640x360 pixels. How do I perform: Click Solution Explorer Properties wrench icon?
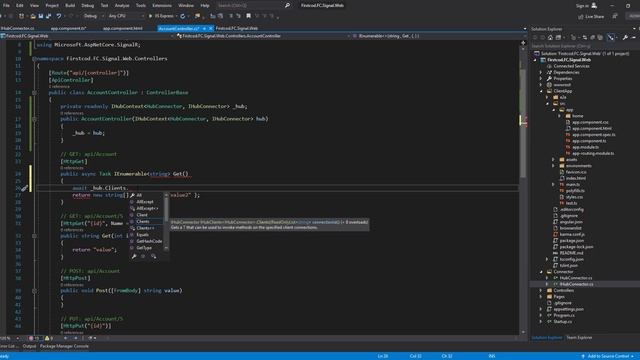pyautogui.click(x=625, y=37)
